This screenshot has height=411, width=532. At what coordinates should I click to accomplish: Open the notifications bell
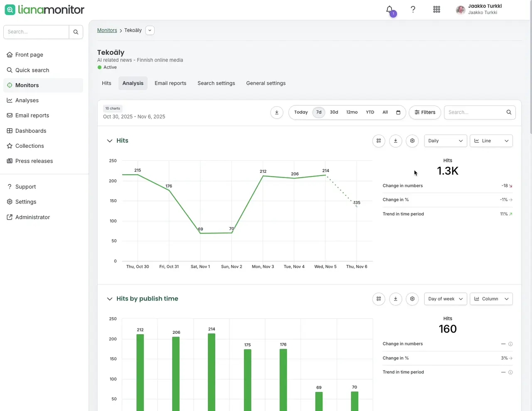[x=389, y=10]
